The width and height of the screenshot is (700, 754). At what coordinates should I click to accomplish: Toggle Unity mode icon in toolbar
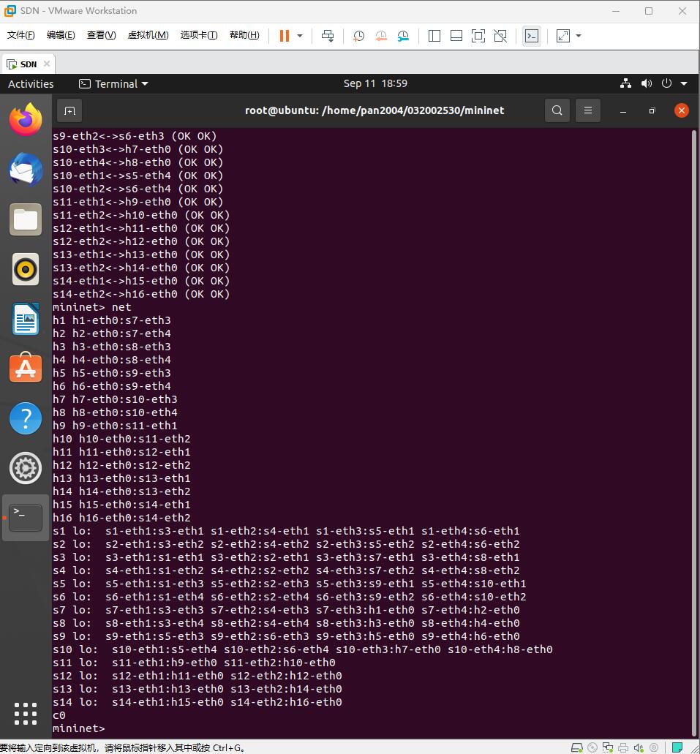click(500, 36)
